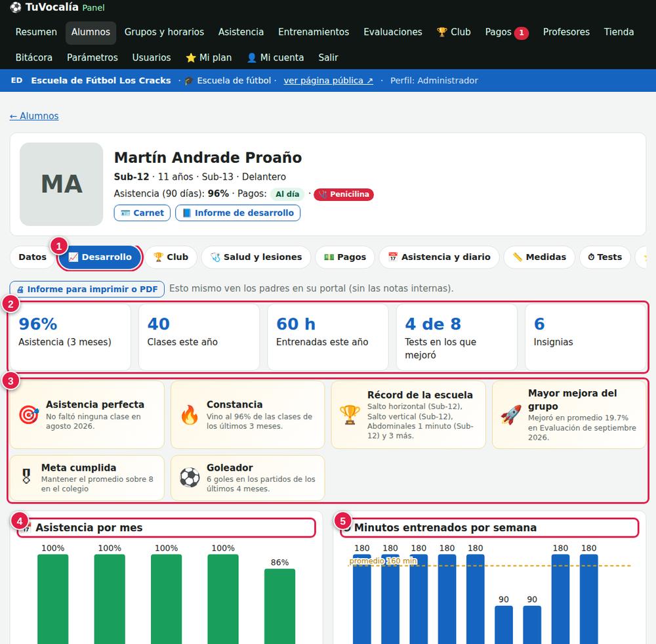Click the printer icon on Informe para imprimir
This screenshot has height=644, width=656.
[x=20, y=290]
